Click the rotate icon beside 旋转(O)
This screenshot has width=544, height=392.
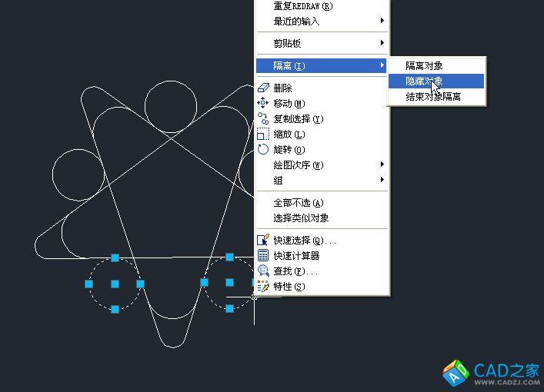263,150
